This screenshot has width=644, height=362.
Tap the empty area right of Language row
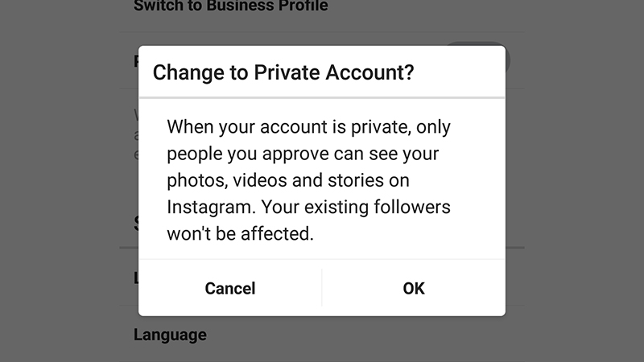[365, 335]
